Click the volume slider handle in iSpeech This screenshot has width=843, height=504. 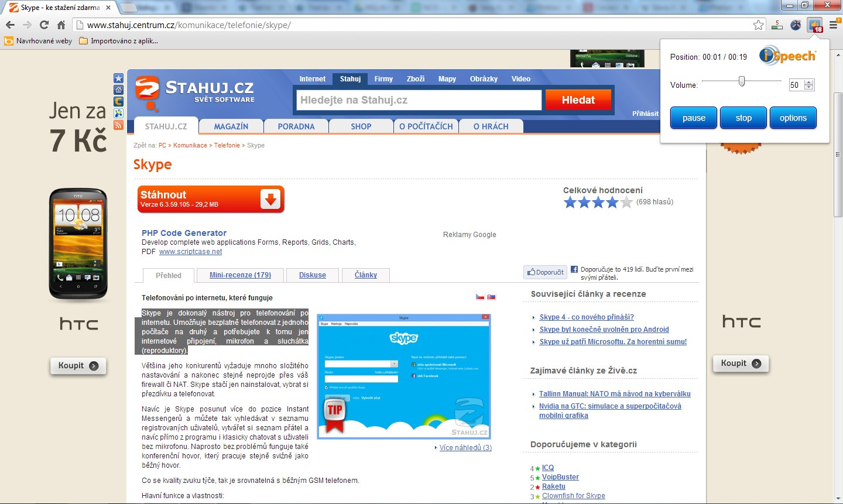742,81
